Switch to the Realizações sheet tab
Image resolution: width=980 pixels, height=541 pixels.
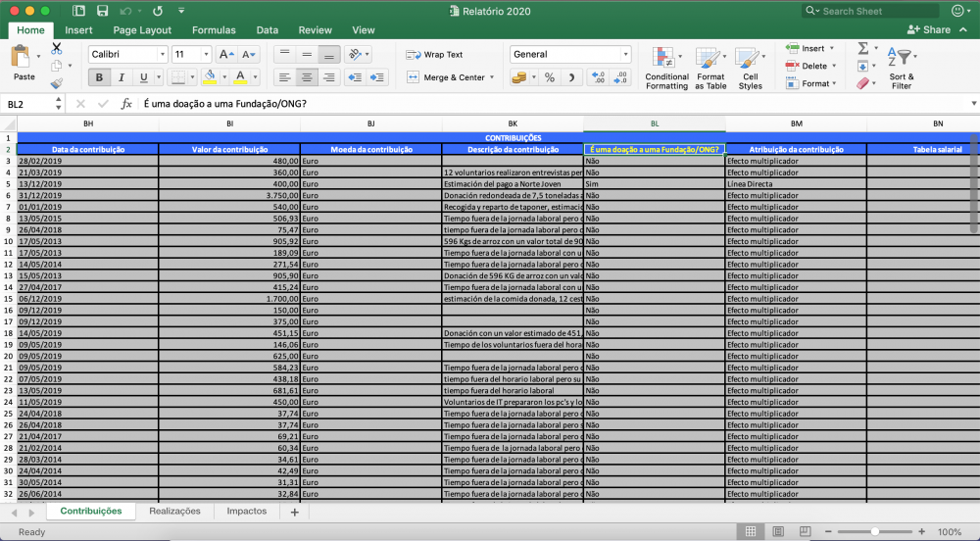tap(174, 512)
